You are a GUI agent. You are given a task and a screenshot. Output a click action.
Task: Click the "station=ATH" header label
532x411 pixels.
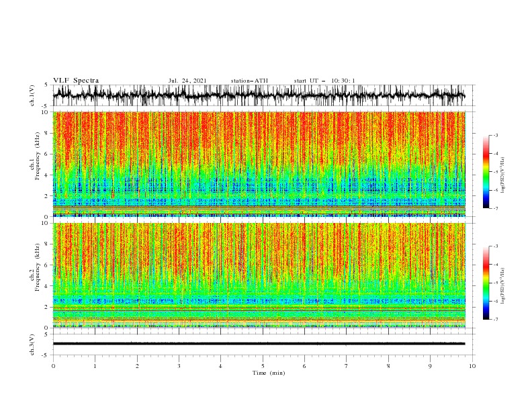tap(249, 81)
